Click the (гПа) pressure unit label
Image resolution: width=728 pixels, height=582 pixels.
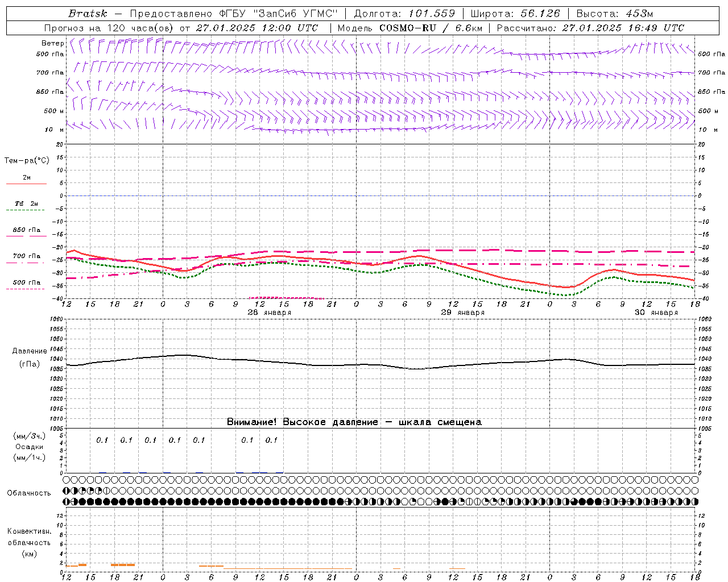[30, 364]
